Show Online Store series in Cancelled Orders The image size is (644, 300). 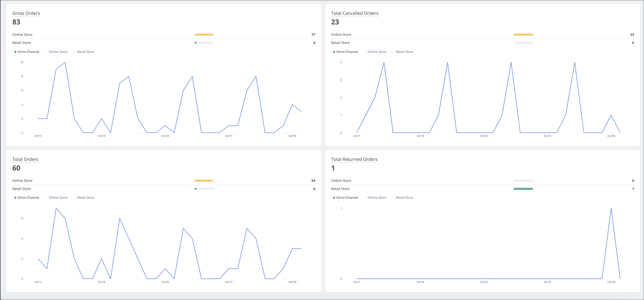click(x=375, y=52)
